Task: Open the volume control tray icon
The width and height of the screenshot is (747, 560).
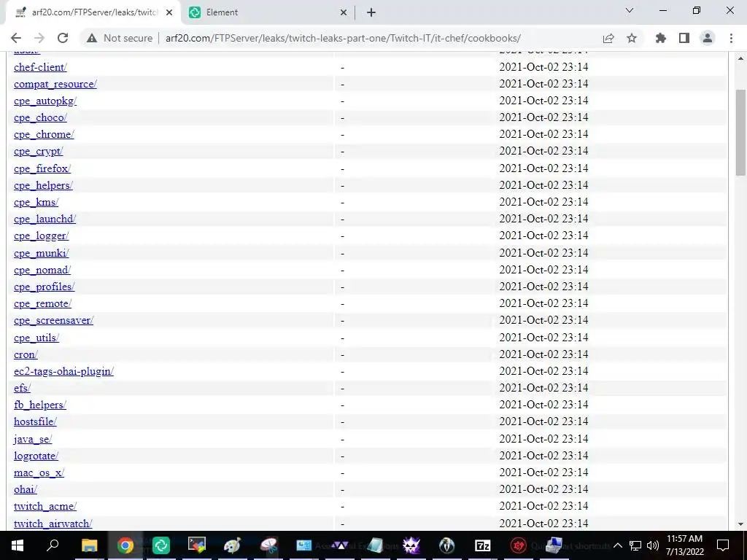Action: (x=653, y=545)
